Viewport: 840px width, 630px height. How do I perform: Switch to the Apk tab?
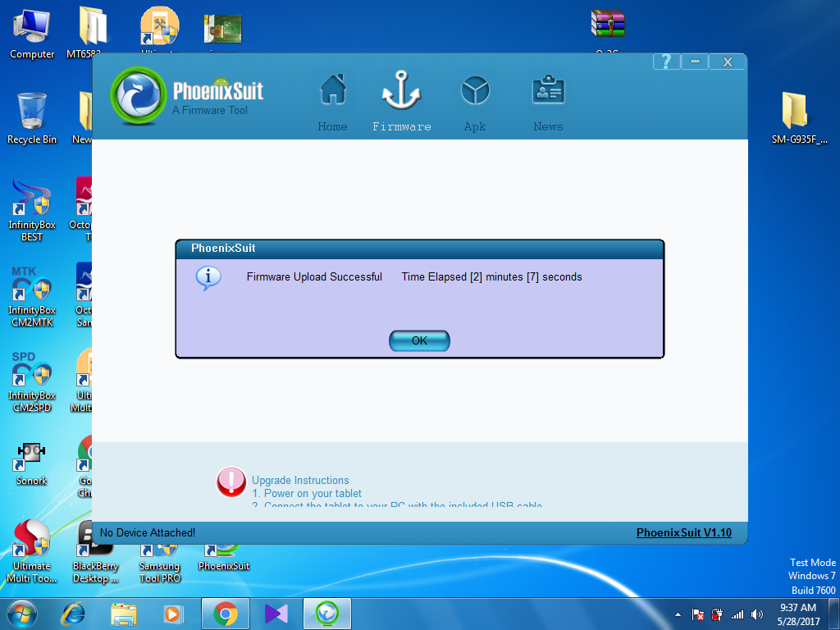pos(475,102)
